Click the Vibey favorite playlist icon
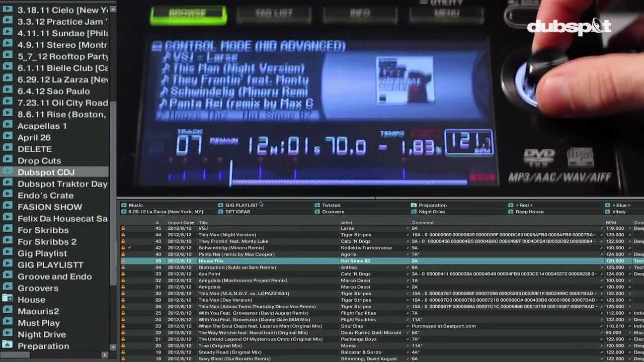644x362 pixels. pyautogui.click(x=607, y=212)
